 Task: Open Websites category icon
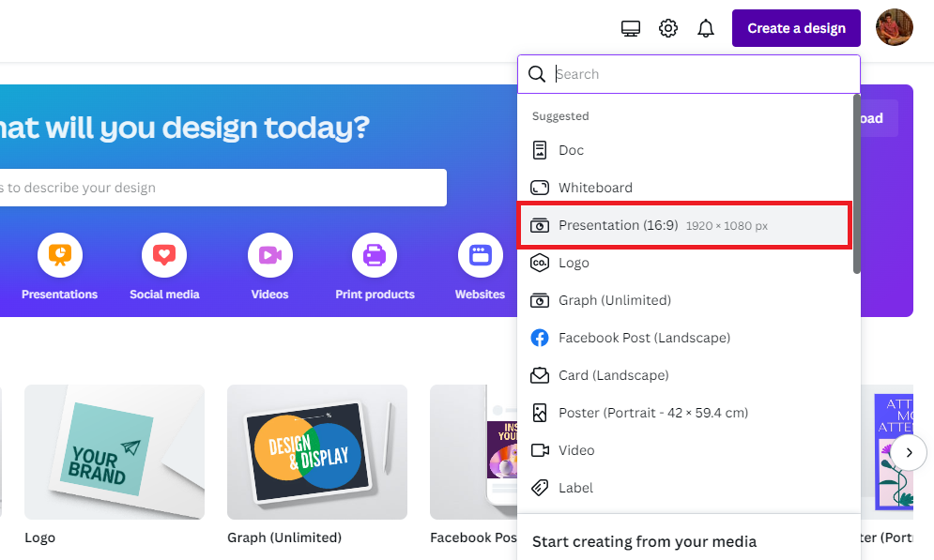coord(480,255)
